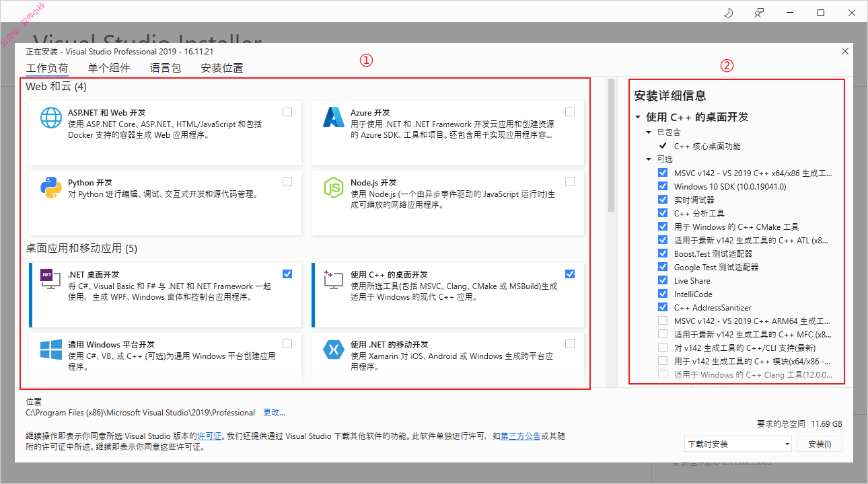Screen dimensions: 868x484
Task: Uncheck Live Share component
Action: pyautogui.click(x=663, y=280)
